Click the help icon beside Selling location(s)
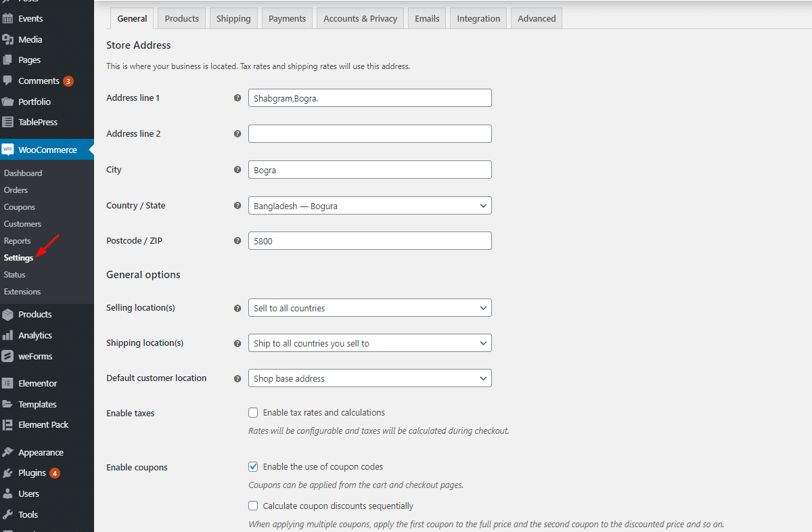Image resolution: width=812 pixels, height=532 pixels. point(238,308)
